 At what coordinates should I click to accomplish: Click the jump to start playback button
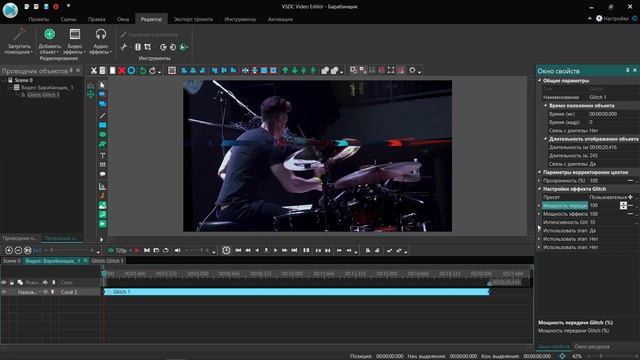pyautogui.click(x=238, y=250)
